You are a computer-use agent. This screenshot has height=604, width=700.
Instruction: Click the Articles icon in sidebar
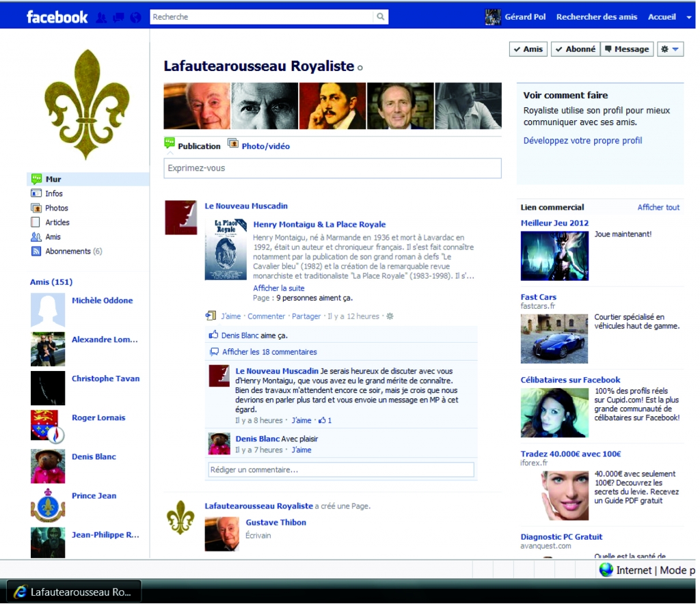point(36,222)
